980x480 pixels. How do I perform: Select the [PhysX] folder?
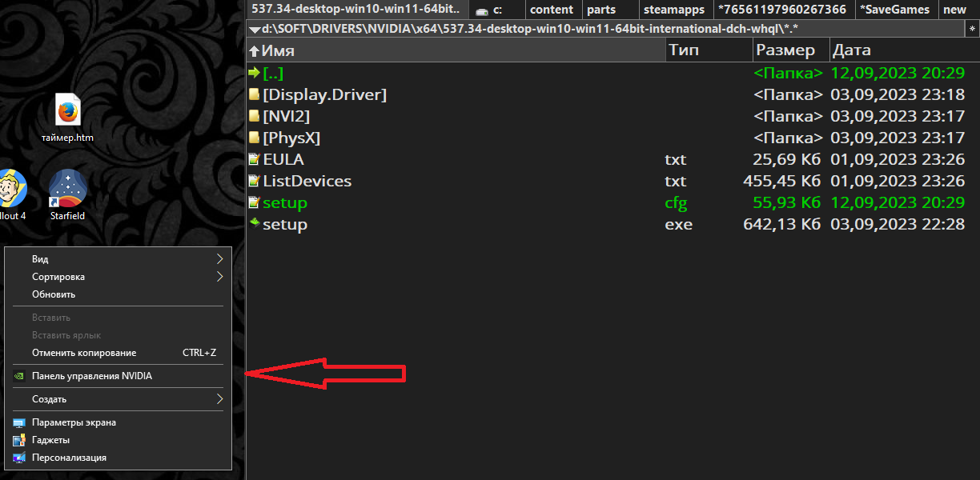coord(291,138)
